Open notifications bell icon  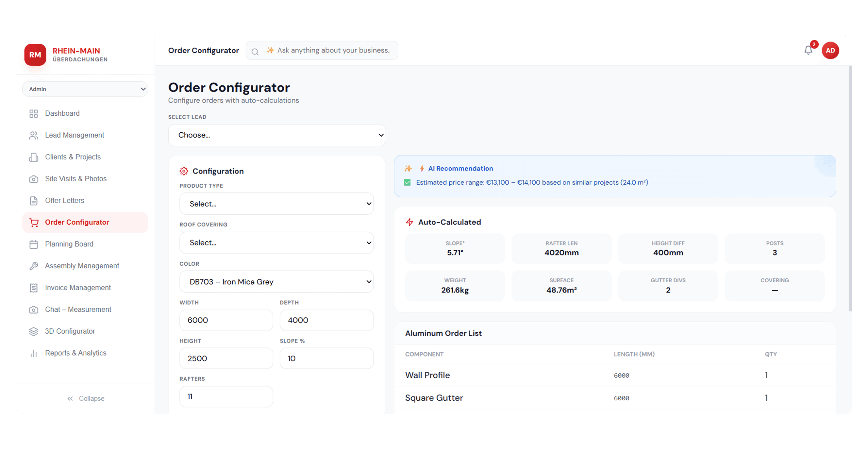[x=808, y=50]
